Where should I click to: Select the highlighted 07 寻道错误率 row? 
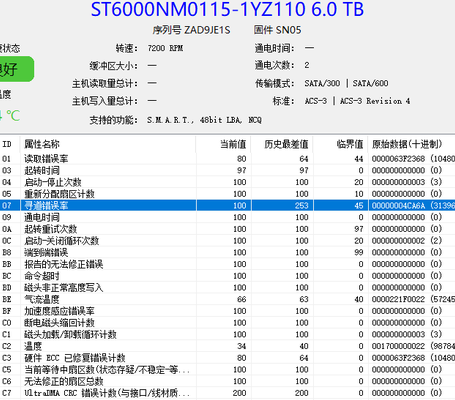pos(227,205)
